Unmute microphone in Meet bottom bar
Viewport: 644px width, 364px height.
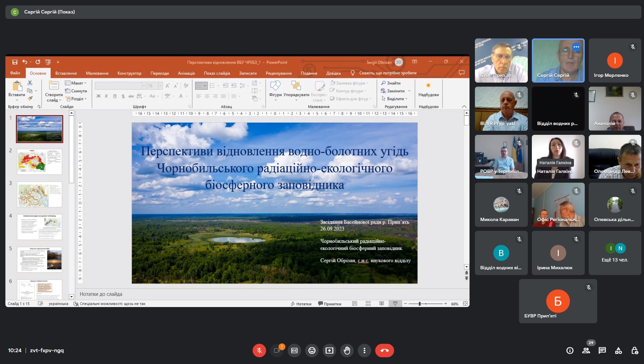click(x=259, y=351)
